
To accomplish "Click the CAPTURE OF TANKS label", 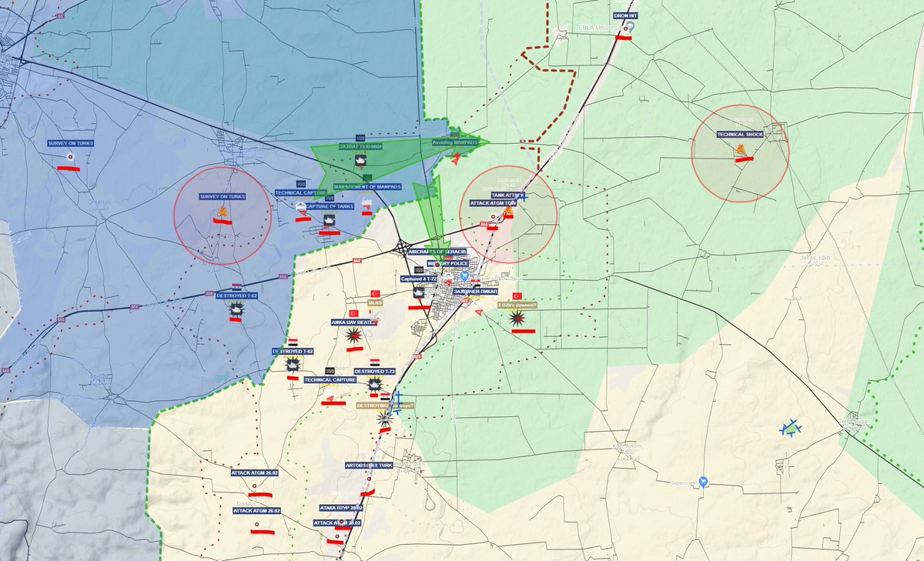I will [x=330, y=206].
